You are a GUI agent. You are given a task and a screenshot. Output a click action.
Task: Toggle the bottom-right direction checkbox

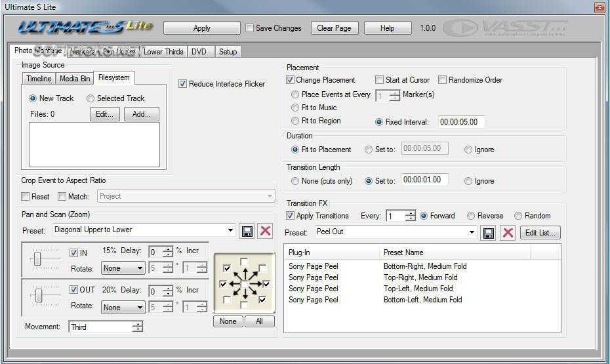(x=262, y=300)
